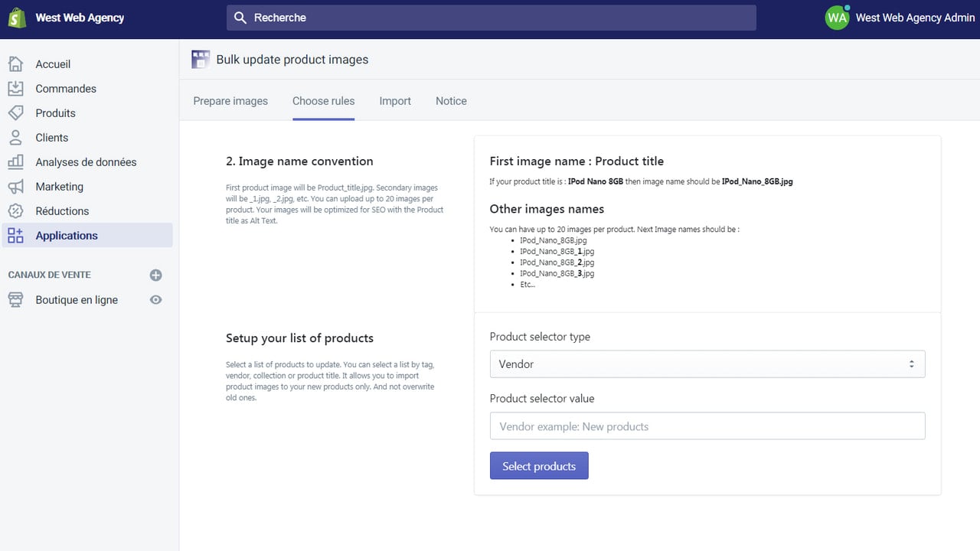Click the IPod_Nano_8GB_2.jpg list entry
Viewport: 980px width, 551px height.
(x=557, y=262)
